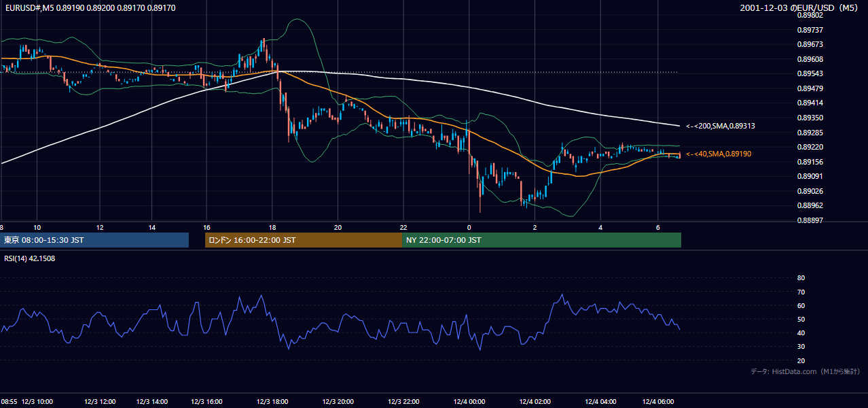Click the 12/3 20:00 date axis label
Viewport: 868px width, 408px height.
(x=338, y=401)
